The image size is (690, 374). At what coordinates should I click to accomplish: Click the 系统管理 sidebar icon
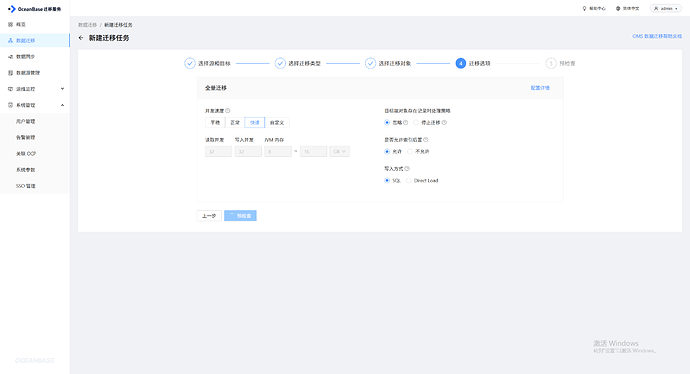pyautogui.click(x=11, y=105)
